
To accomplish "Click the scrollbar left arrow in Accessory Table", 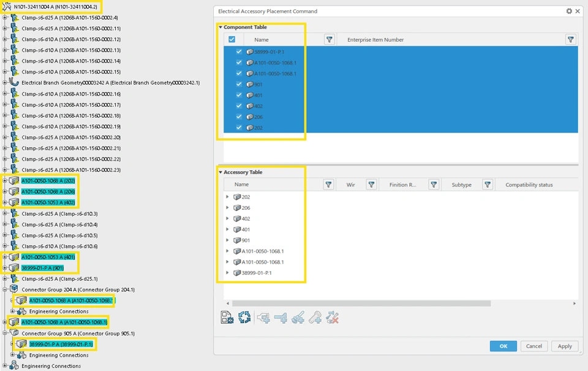I will [228, 304].
